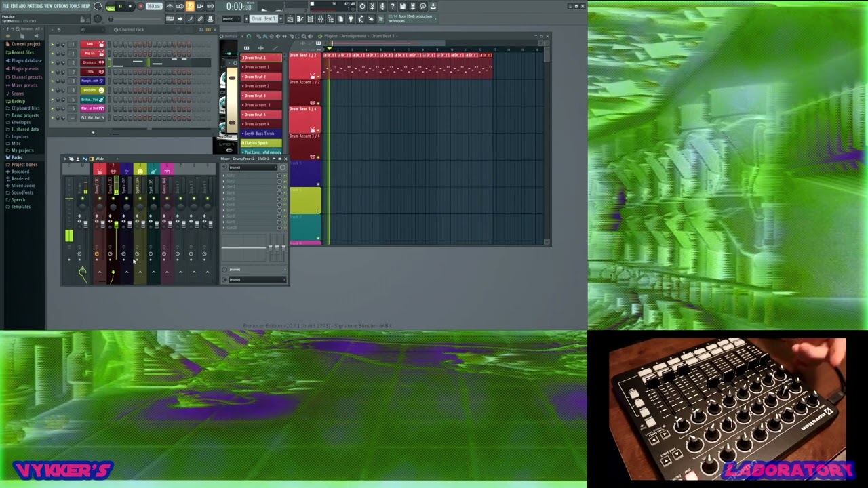The width and height of the screenshot is (868, 488).
Task: Expand mixer effect Slot 1 arrow
Action: [x=224, y=176]
